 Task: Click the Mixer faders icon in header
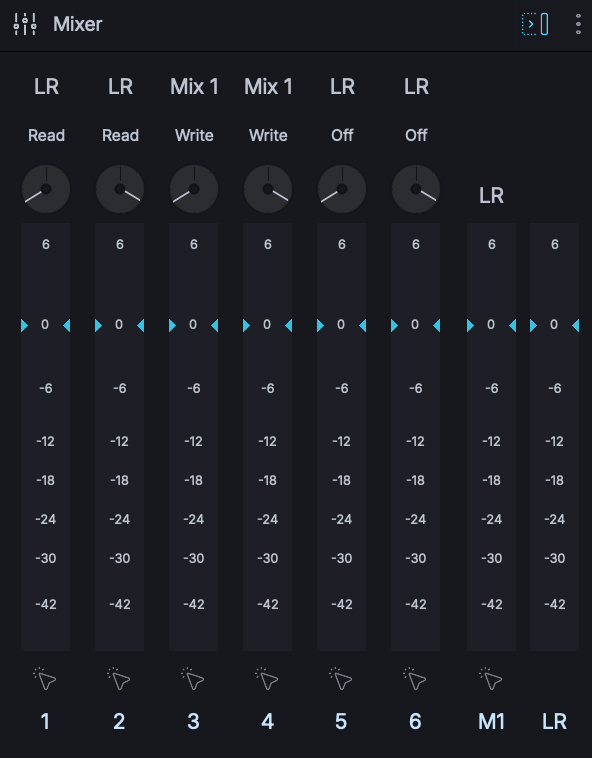[25, 24]
